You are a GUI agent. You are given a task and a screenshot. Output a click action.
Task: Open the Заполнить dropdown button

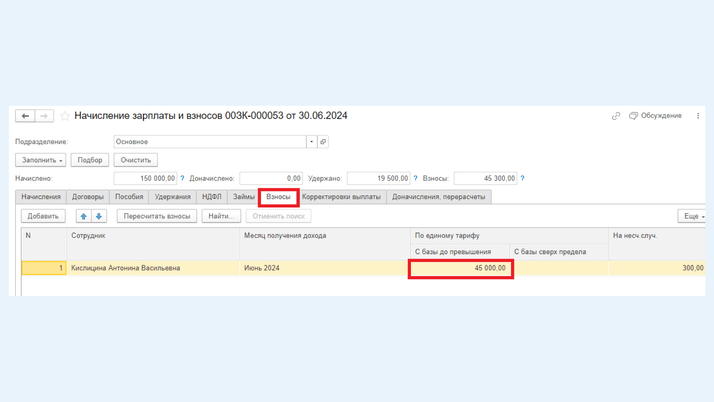click(41, 160)
